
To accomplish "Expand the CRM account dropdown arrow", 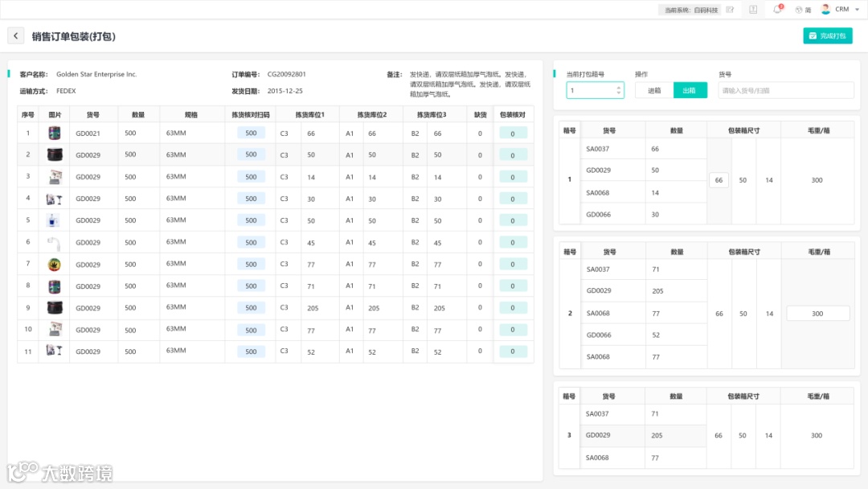I will tap(857, 10).
